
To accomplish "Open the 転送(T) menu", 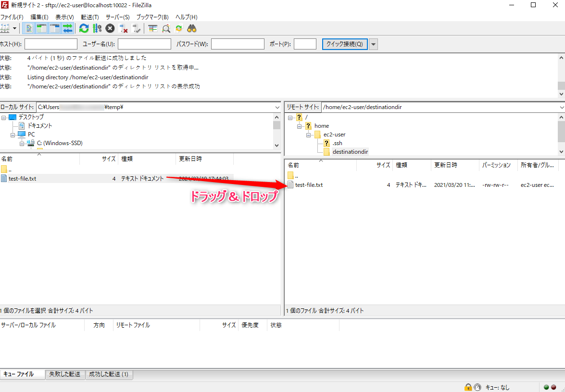I will 90,17.
